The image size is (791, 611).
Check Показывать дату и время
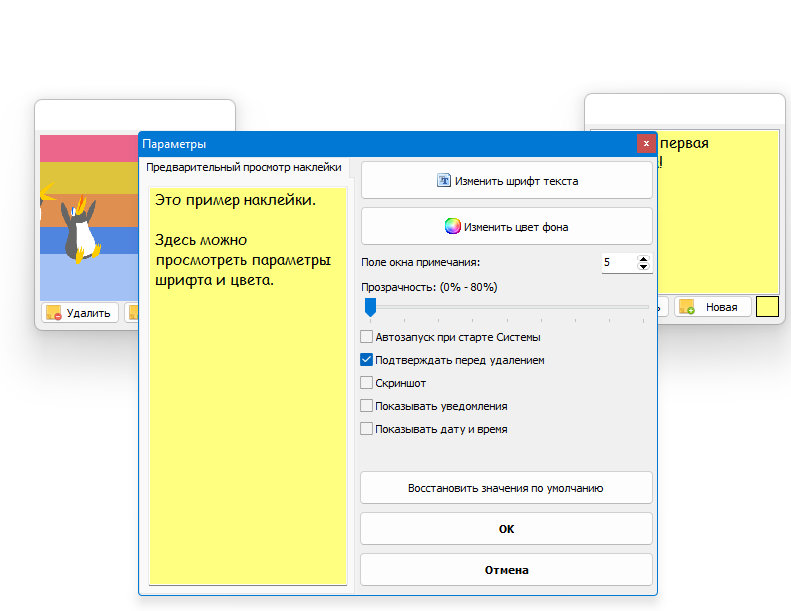click(x=367, y=429)
